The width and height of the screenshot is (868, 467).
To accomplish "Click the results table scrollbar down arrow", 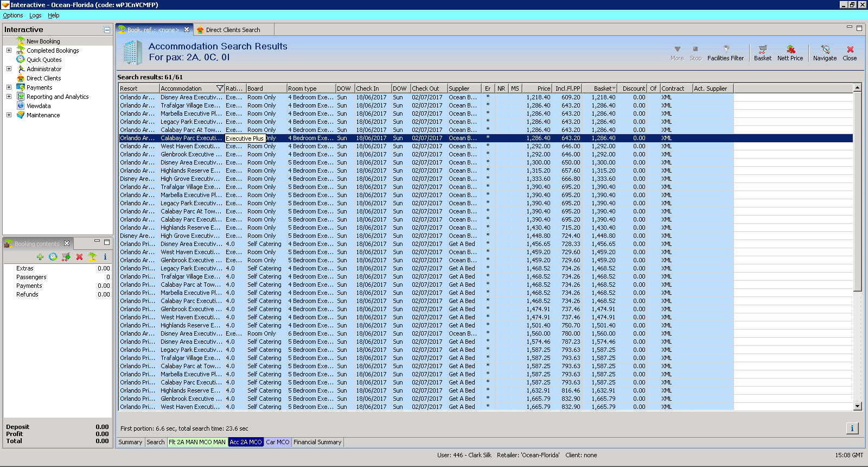I will [x=857, y=406].
